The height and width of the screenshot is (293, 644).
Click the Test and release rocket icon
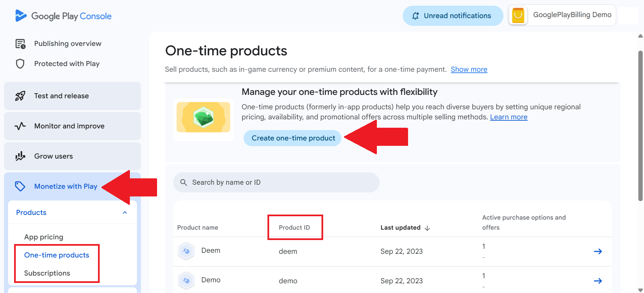click(x=20, y=96)
